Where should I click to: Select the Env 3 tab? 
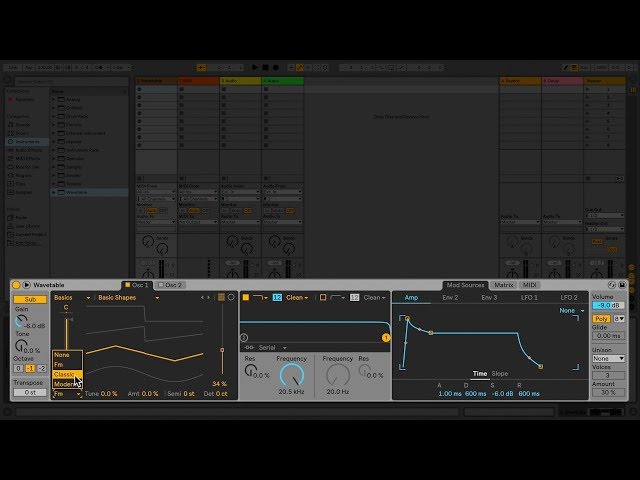tap(489, 298)
